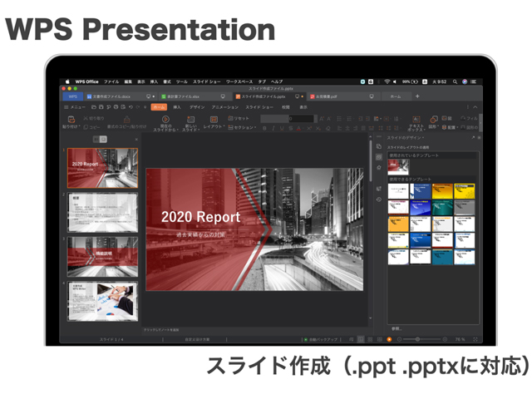Viewport: 532px width, 399px height.
Task: Open the font size combo box
Action: [302, 119]
